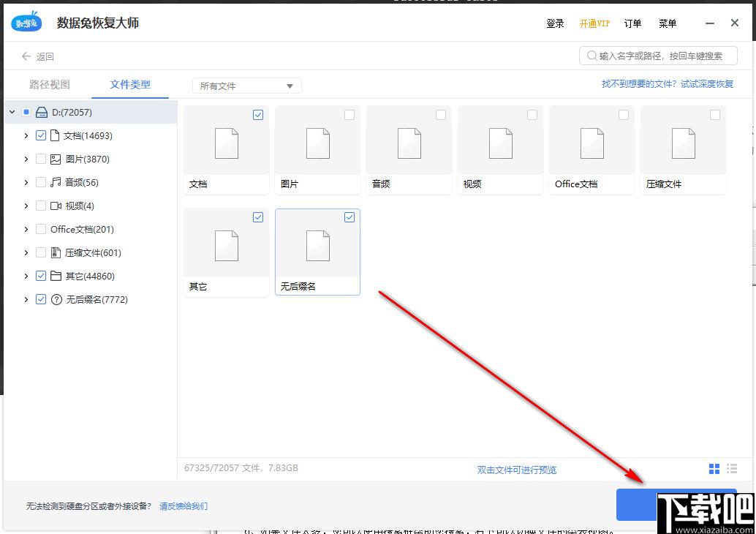Check 视频(4) in the tree
Viewport: 756px width, 534px height.
point(41,206)
